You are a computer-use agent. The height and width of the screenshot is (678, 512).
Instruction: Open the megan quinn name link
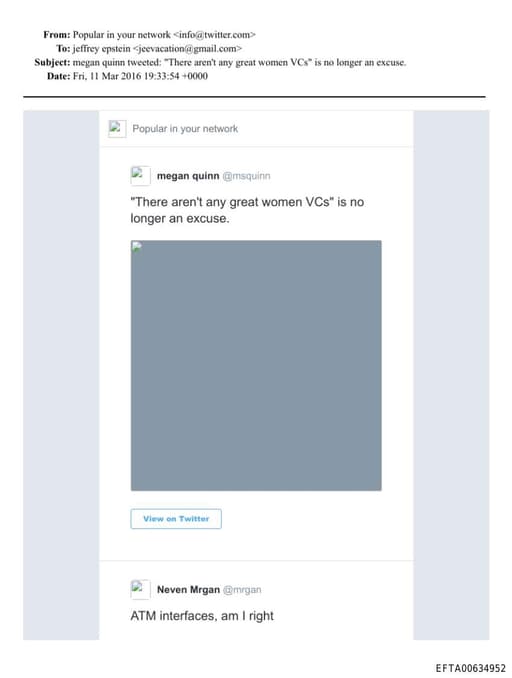188,176
